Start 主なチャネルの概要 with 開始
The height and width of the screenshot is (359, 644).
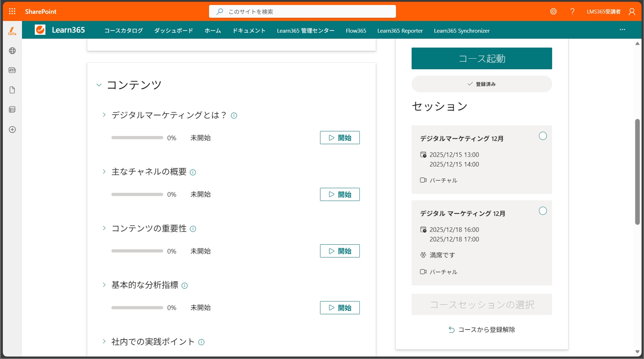340,195
